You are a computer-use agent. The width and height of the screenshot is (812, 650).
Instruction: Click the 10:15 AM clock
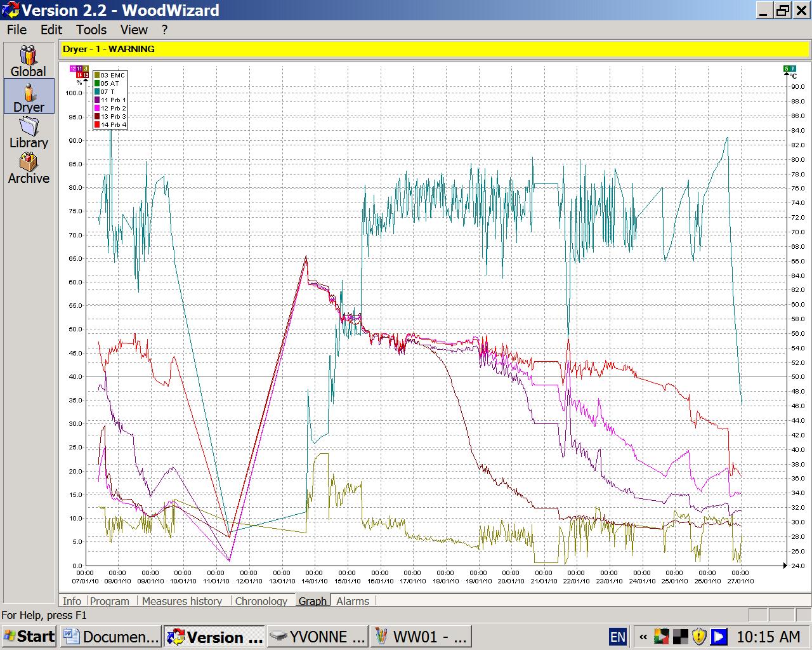tap(768, 637)
